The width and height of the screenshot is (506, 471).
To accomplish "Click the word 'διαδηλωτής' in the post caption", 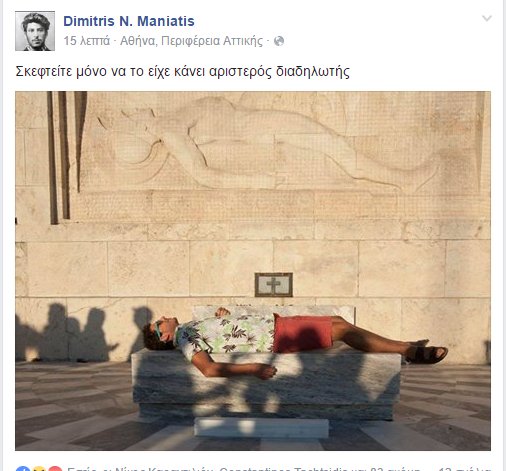I will [x=313, y=71].
